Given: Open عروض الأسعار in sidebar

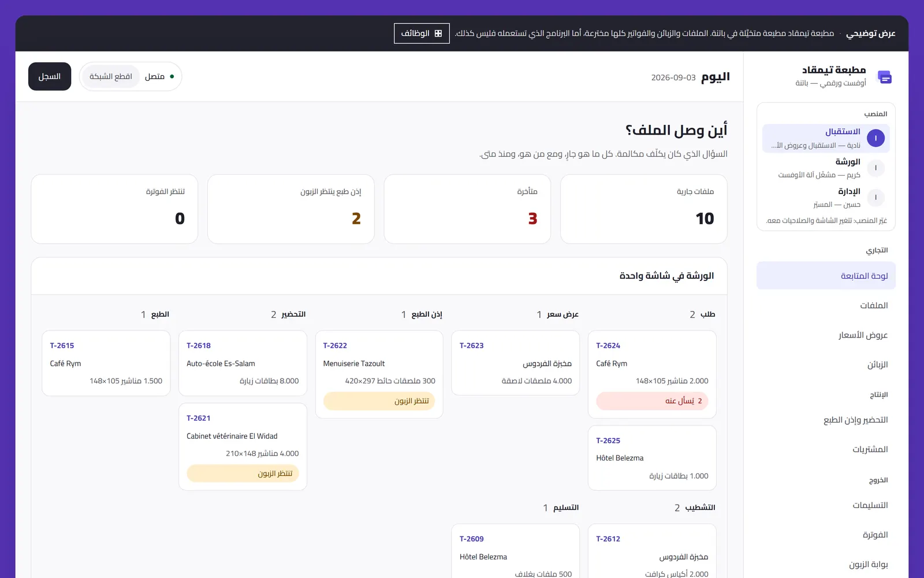Looking at the screenshot, I should (x=826, y=335).
